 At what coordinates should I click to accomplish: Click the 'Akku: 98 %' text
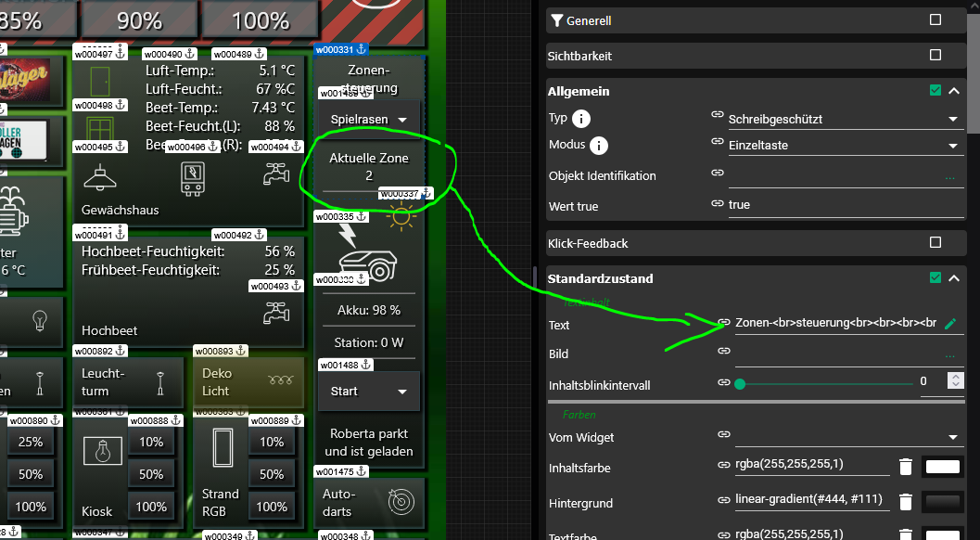click(369, 310)
